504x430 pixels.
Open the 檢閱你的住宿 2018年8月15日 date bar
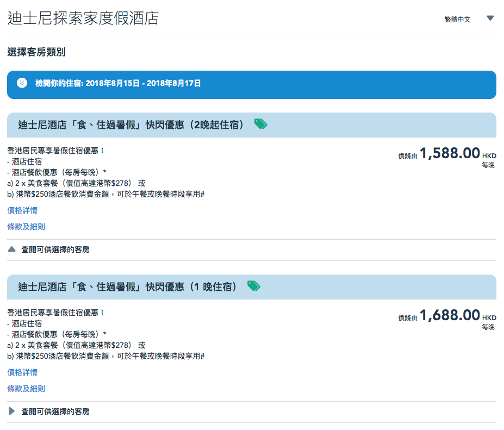click(x=252, y=85)
